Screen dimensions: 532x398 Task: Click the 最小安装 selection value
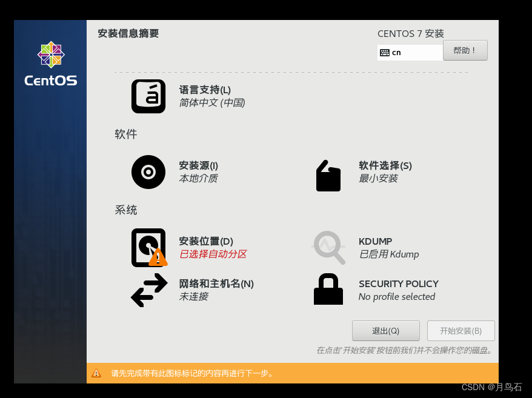(x=378, y=179)
